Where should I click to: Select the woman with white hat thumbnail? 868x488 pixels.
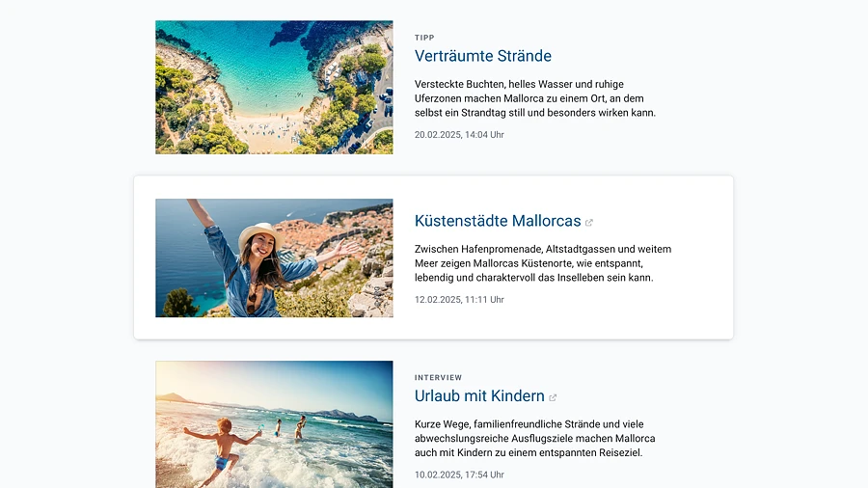tap(274, 258)
